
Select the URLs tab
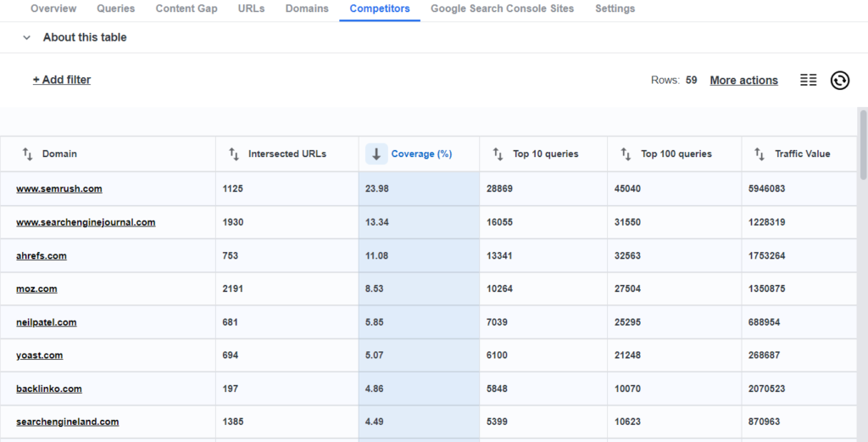(x=251, y=8)
